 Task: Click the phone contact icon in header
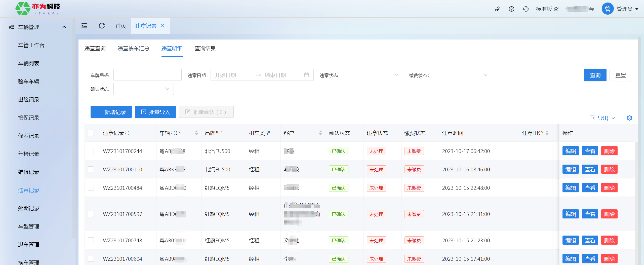coord(497,9)
